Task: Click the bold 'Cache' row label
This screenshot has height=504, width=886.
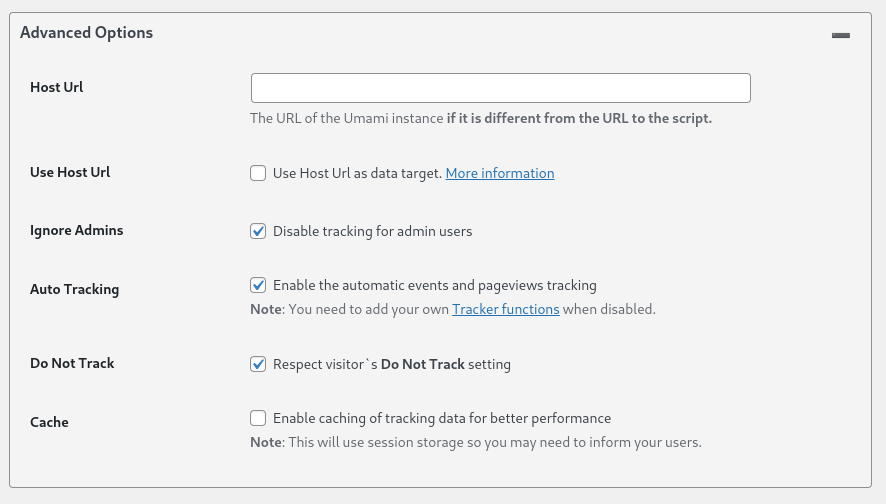Action: (49, 422)
